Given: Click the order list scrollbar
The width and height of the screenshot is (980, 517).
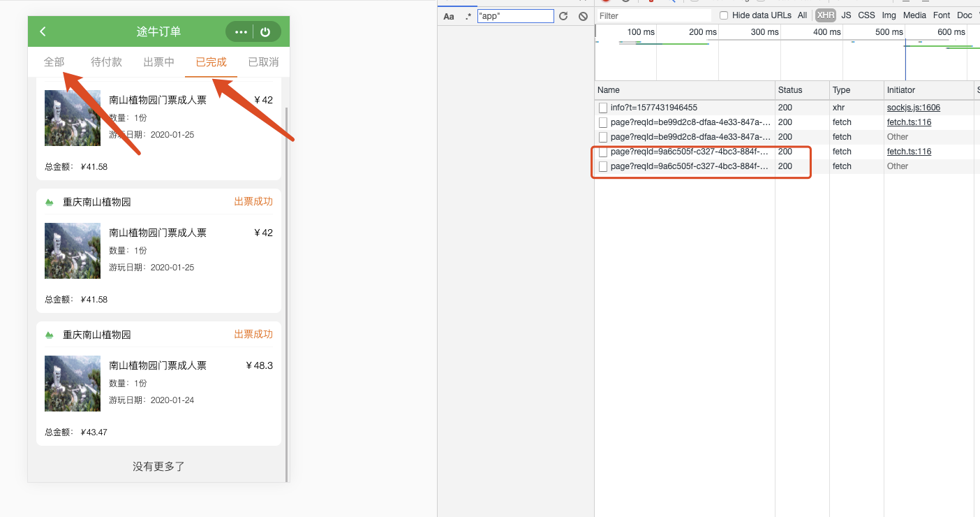Looking at the screenshot, I should pos(286,293).
